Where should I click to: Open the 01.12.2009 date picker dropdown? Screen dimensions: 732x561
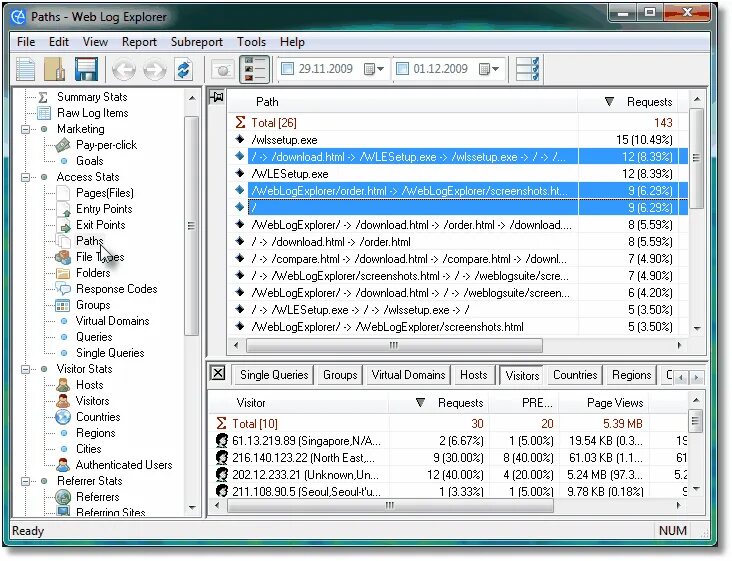click(x=489, y=69)
